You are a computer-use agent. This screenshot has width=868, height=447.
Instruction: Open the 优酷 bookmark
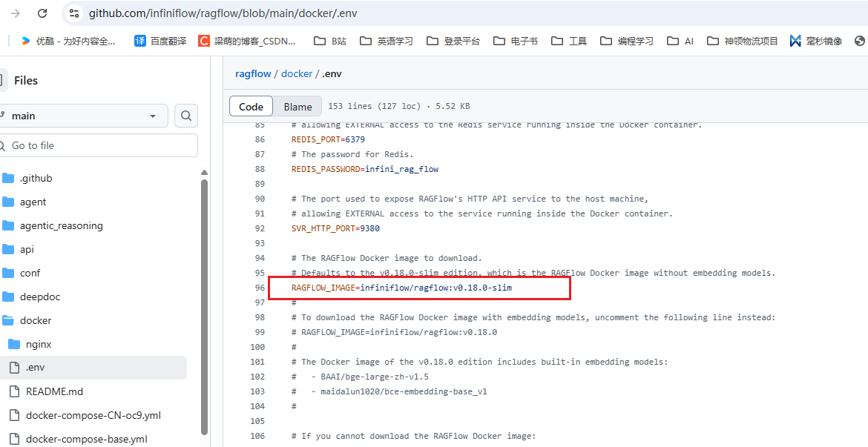68,41
